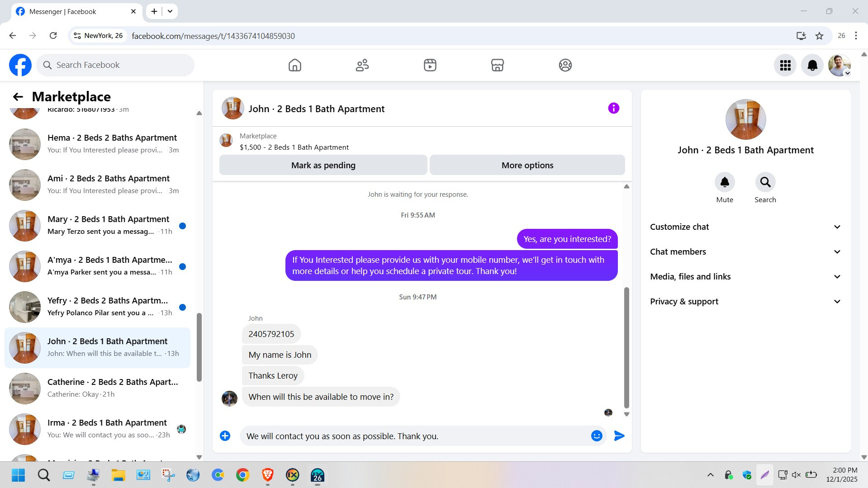Viewport: 868px width, 488px height.
Task: Click chat list scrollbar thumb
Action: pos(199,347)
